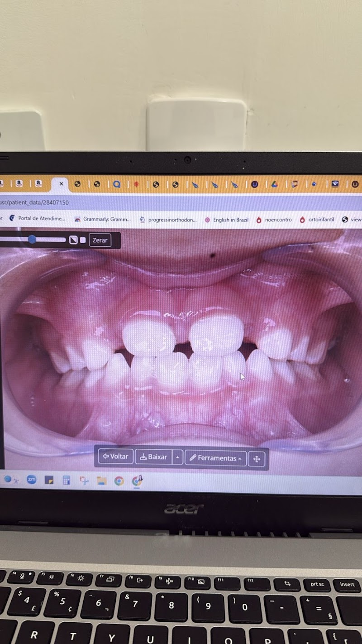Toggle the small white square next to Zerar
362x644 pixels.
pyautogui.click(x=83, y=240)
